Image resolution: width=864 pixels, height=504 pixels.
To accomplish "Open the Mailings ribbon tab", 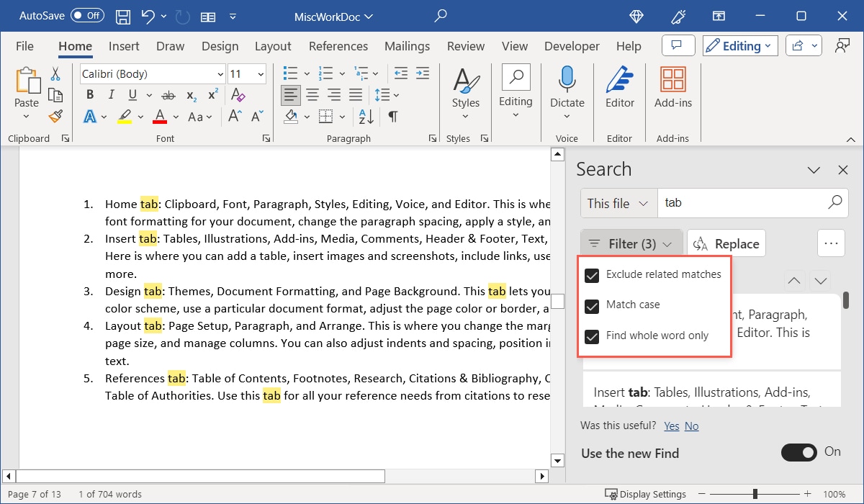I will tap(407, 45).
